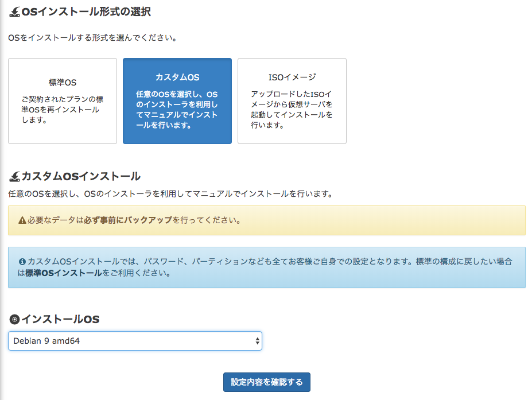Click the bold text 標準OSインストール in blue notice
The image size is (532, 400).
pyautogui.click(x=64, y=273)
